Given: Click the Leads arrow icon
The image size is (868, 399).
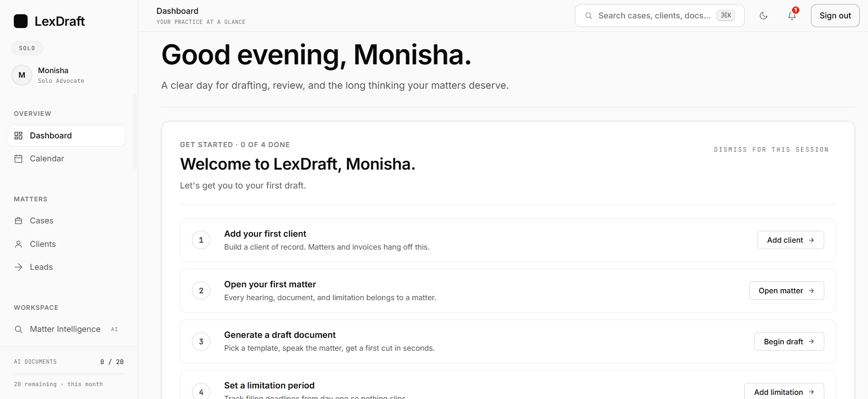Looking at the screenshot, I should point(18,267).
